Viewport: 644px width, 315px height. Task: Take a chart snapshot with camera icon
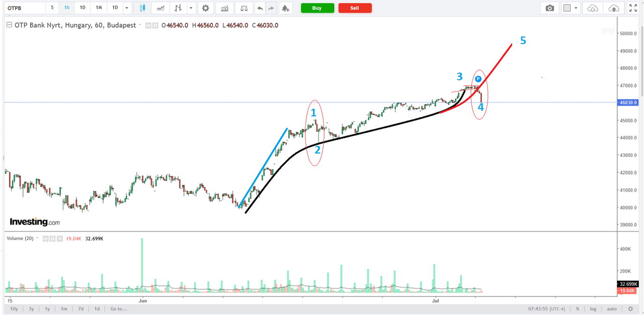coord(550,8)
